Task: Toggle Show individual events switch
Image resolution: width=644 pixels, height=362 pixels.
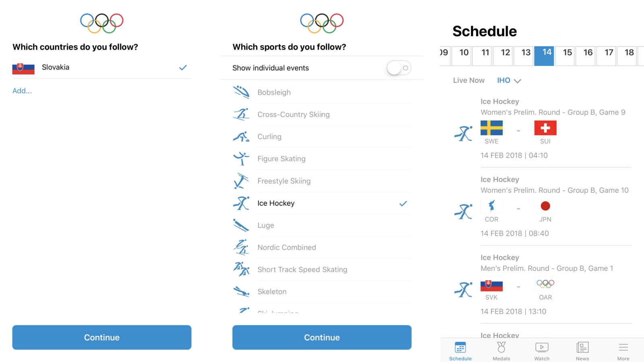Action: (399, 68)
